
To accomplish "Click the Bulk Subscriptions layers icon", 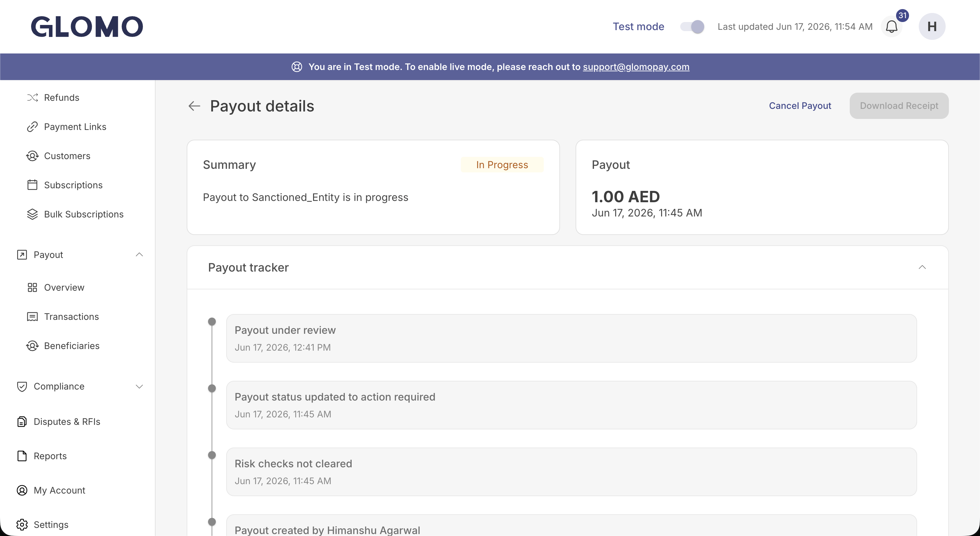I will click(x=32, y=214).
